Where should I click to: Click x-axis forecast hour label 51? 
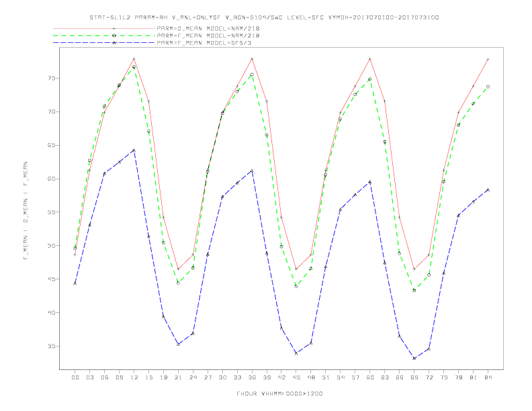pyautogui.click(x=326, y=377)
